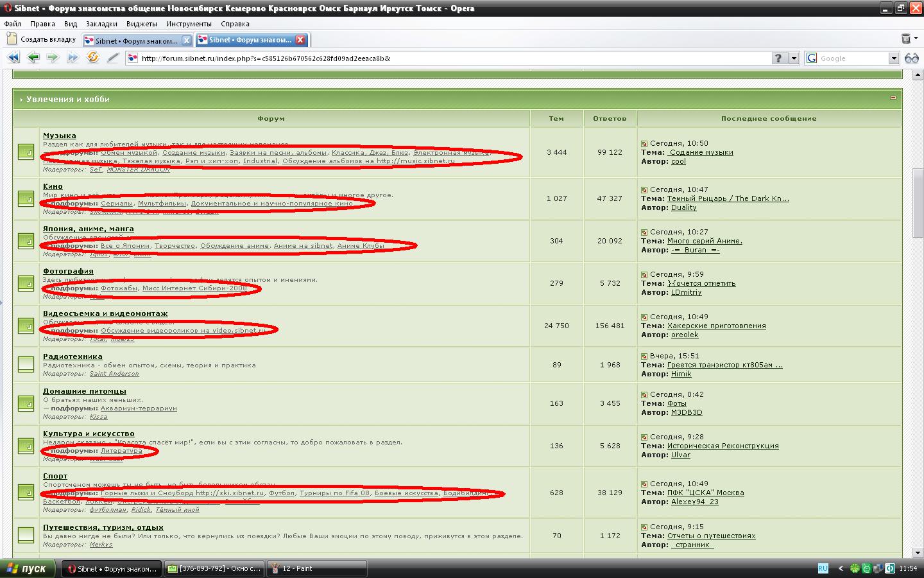The height and width of the screenshot is (578, 924).
Task: Click last-post icon next to Вчера, 15:51
Action: [644, 356]
